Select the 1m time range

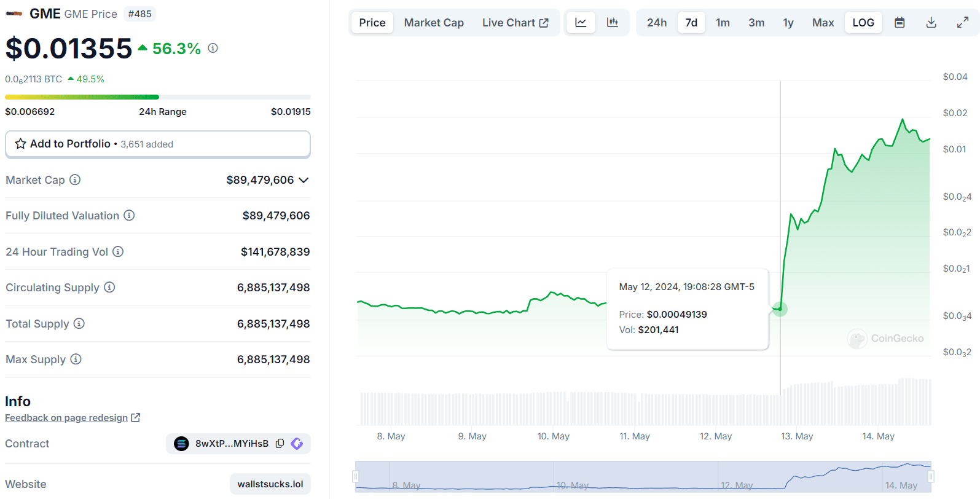point(723,23)
